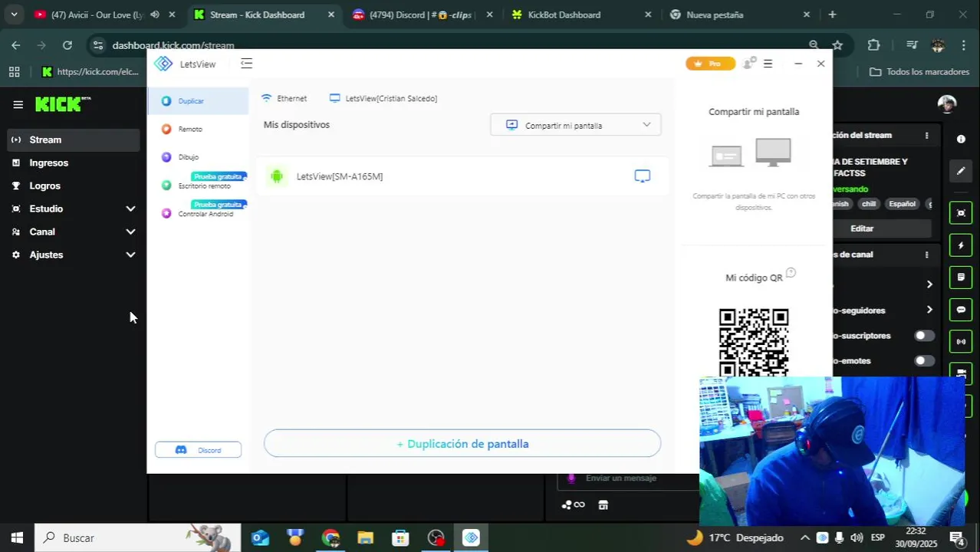980x552 pixels.
Task: Open the taskbar volume icon
Action: [857, 538]
